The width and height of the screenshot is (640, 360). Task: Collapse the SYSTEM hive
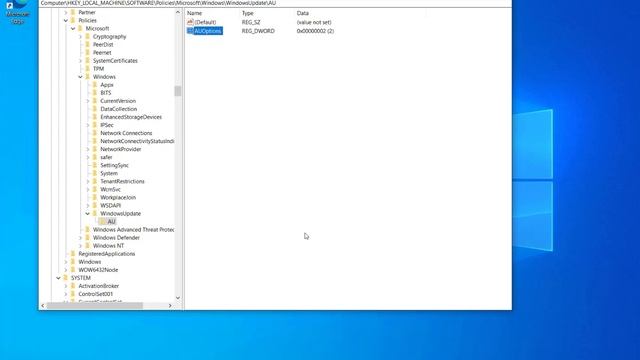[x=58, y=278]
